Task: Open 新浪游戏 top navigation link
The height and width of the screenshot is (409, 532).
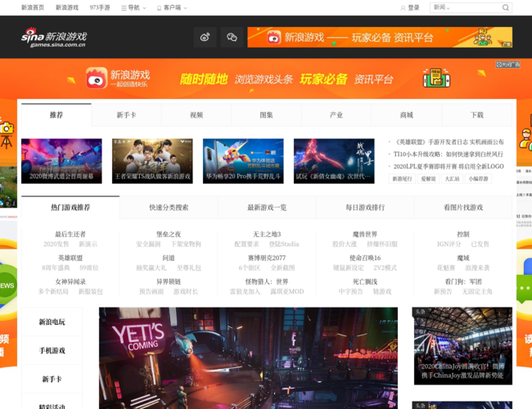Action: click(x=67, y=7)
